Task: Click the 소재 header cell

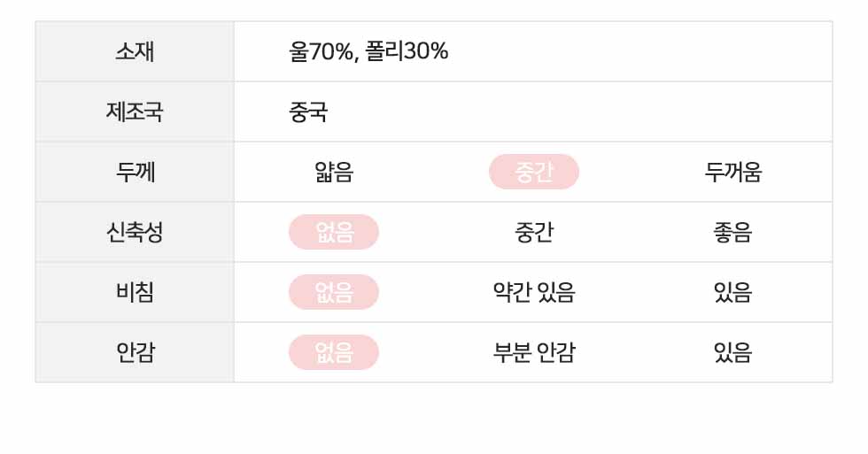Action: [135, 51]
